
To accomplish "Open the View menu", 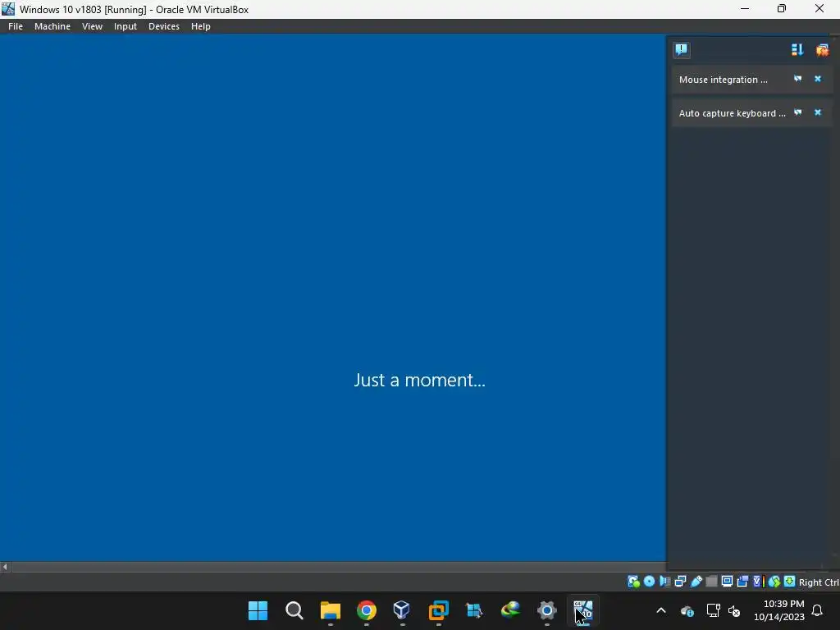I will (92, 26).
